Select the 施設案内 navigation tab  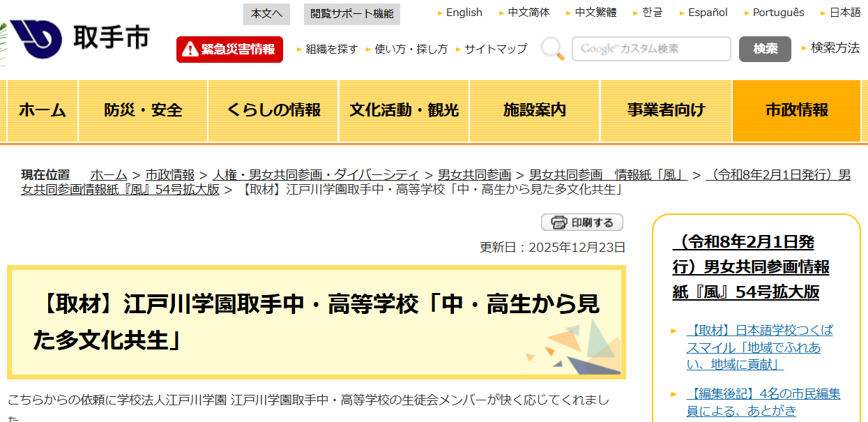[x=535, y=110]
